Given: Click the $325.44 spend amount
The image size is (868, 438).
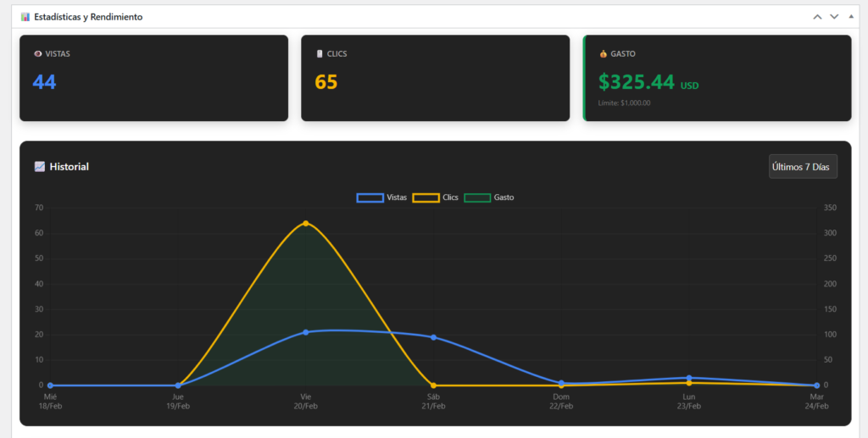Looking at the screenshot, I should tap(636, 82).
